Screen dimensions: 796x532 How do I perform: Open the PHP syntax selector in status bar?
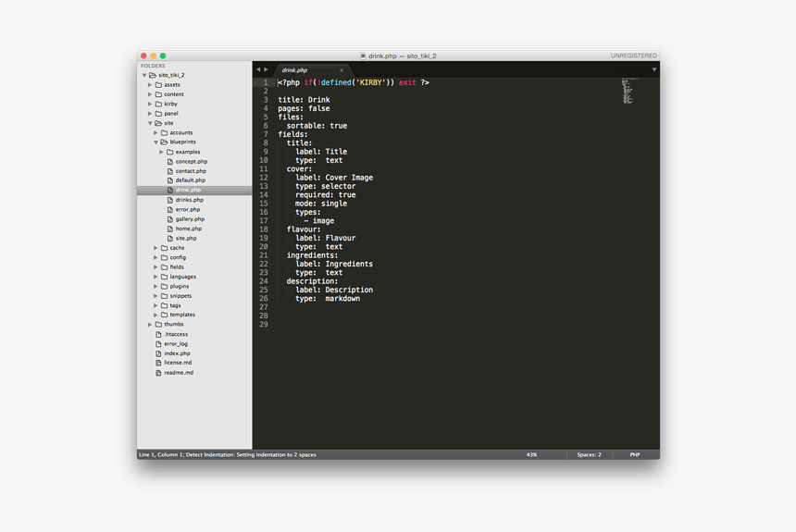pos(635,455)
